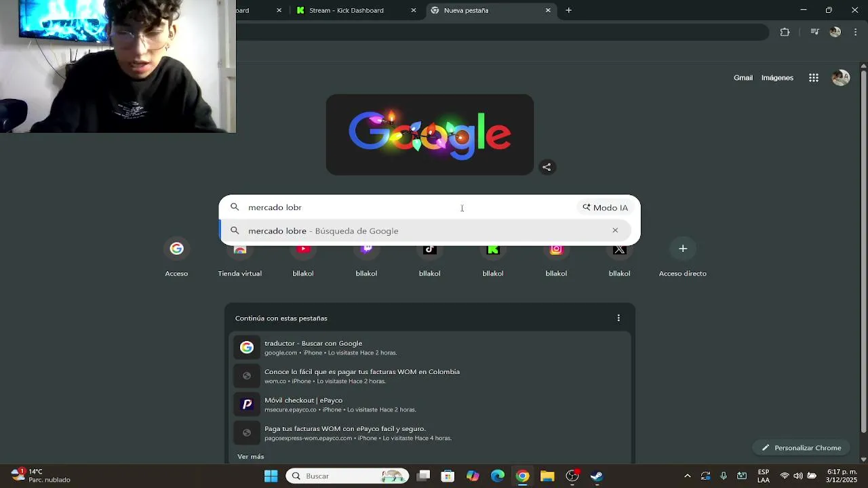
Task: Open Microsoft Edge from taskbar
Action: pyautogui.click(x=498, y=476)
